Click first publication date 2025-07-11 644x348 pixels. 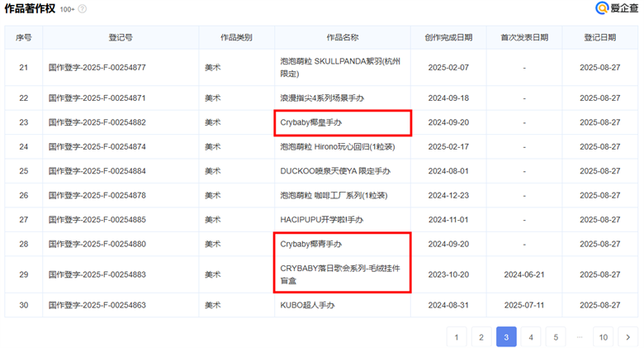(x=524, y=305)
